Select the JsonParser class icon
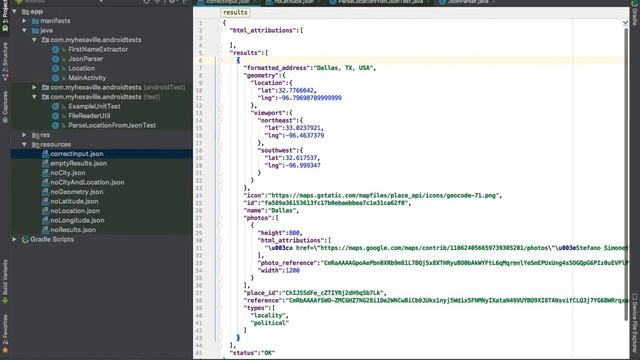The height and width of the screenshot is (360, 640). pos(56,59)
